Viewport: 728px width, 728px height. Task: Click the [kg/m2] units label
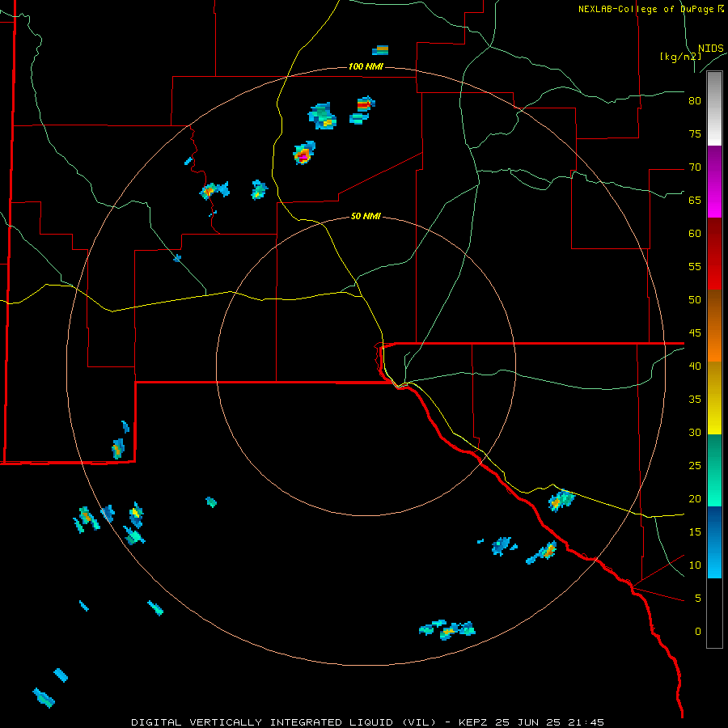click(x=680, y=57)
